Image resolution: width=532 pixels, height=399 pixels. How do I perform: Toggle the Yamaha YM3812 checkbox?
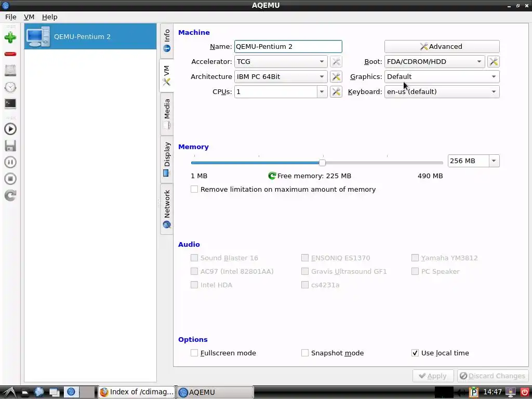click(415, 258)
